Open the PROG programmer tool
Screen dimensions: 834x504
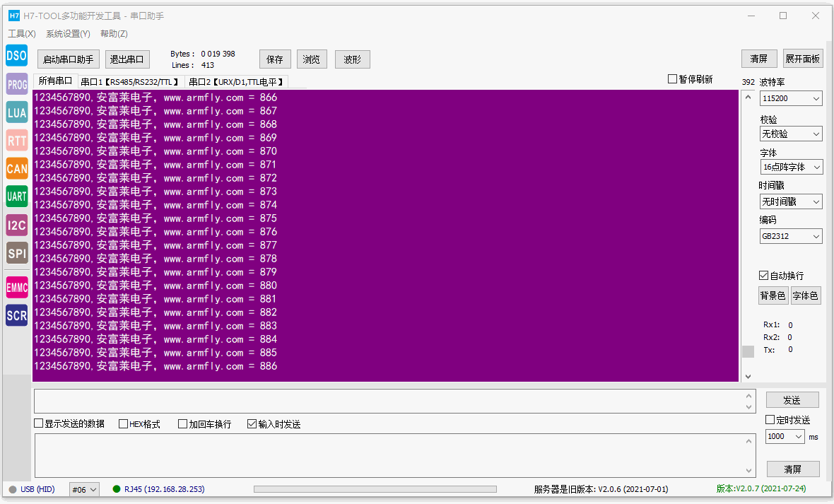coord(16,84)
